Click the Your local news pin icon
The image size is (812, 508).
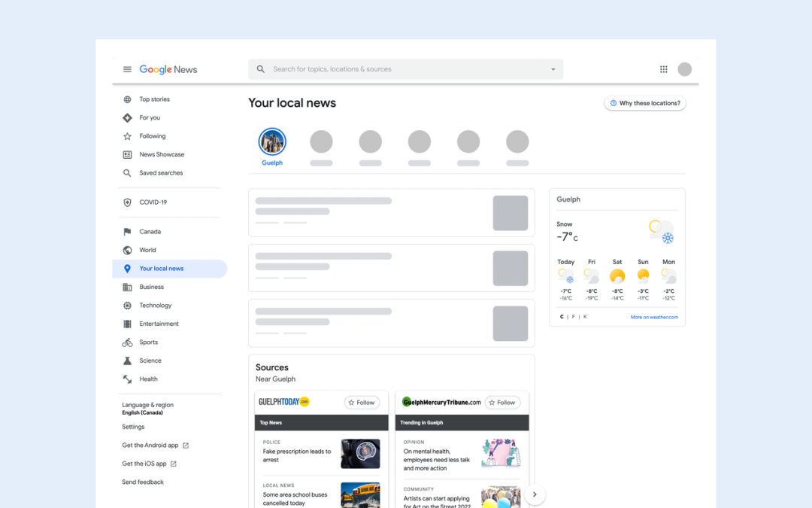127,269
